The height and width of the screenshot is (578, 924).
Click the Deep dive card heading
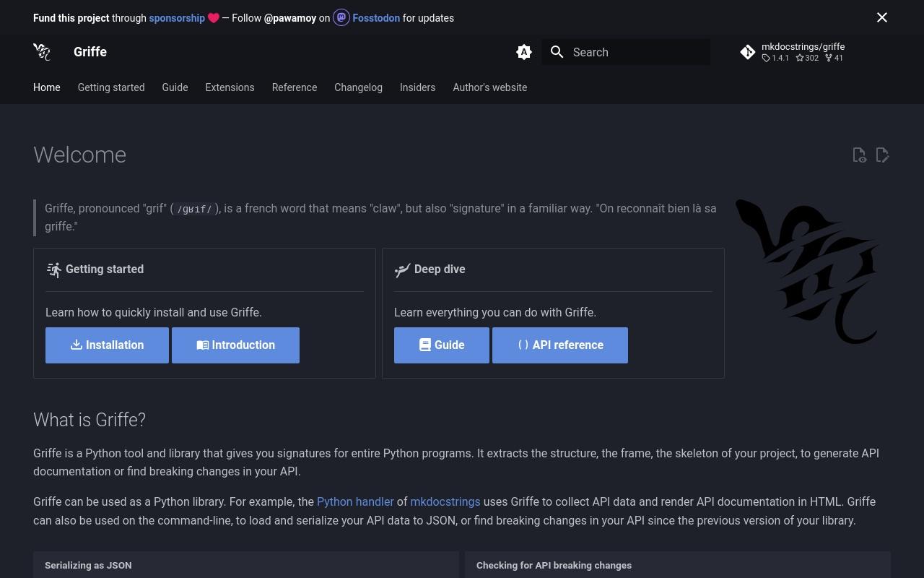click(440, 269)
